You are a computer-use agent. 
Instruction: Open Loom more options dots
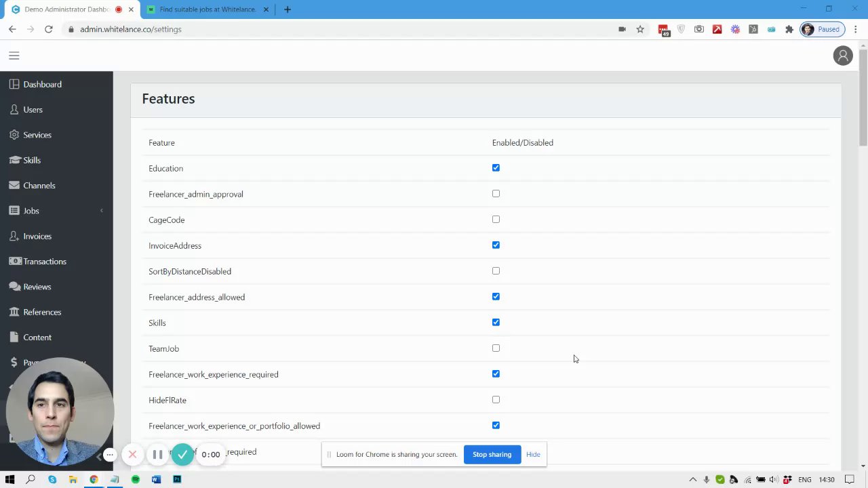pos(110,454)
